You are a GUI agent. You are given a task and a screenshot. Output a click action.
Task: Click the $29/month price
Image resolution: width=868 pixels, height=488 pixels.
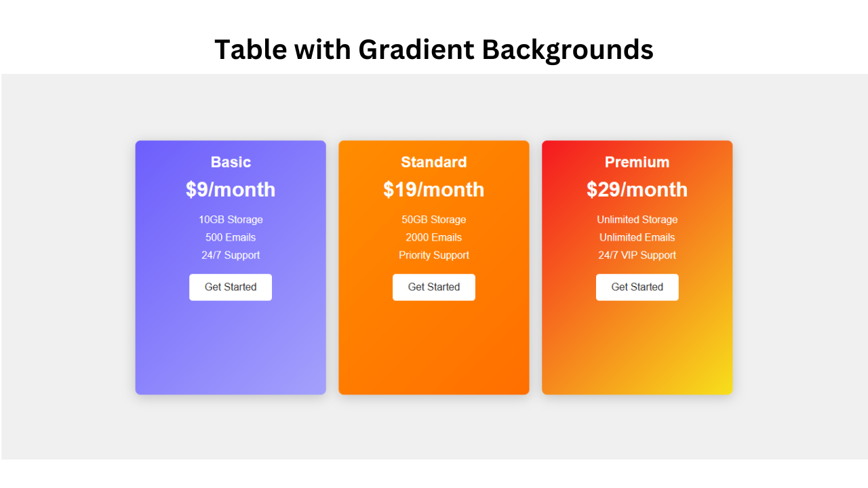[x=637, y=190]
